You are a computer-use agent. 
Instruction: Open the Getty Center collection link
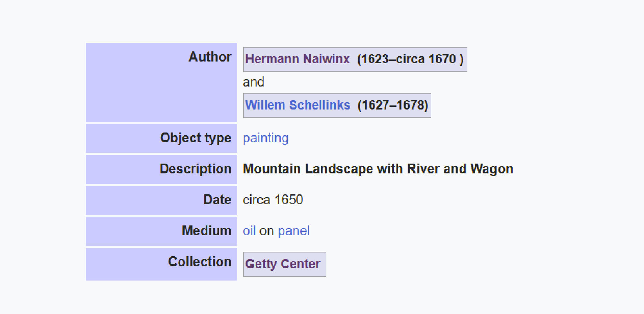click(x=283, y=264)
